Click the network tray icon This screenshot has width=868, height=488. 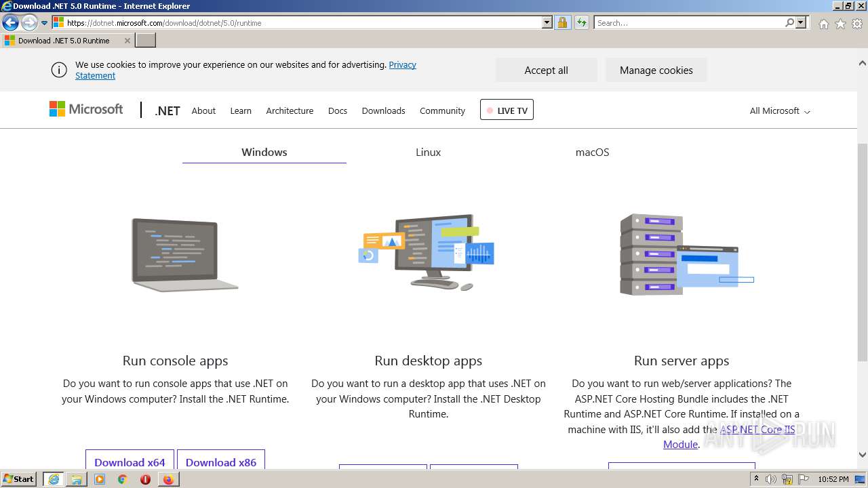pyautogui.click(x=787, y=479)
